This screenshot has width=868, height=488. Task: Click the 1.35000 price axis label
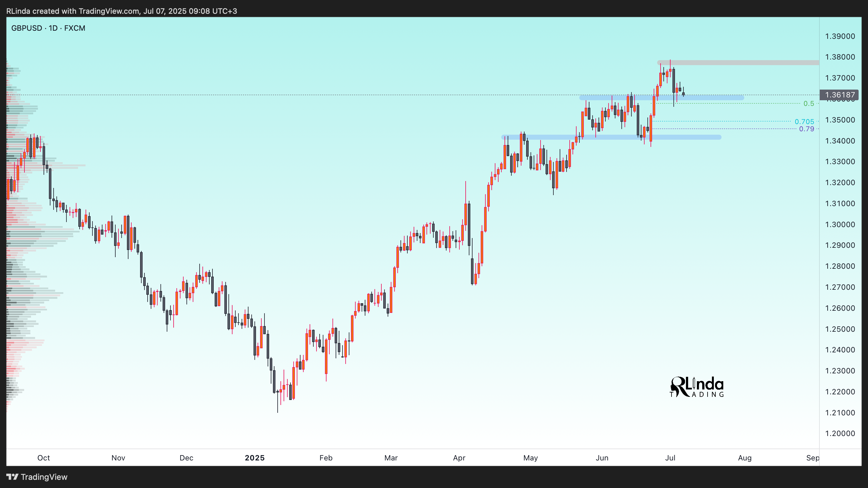[x=840, y=120]
